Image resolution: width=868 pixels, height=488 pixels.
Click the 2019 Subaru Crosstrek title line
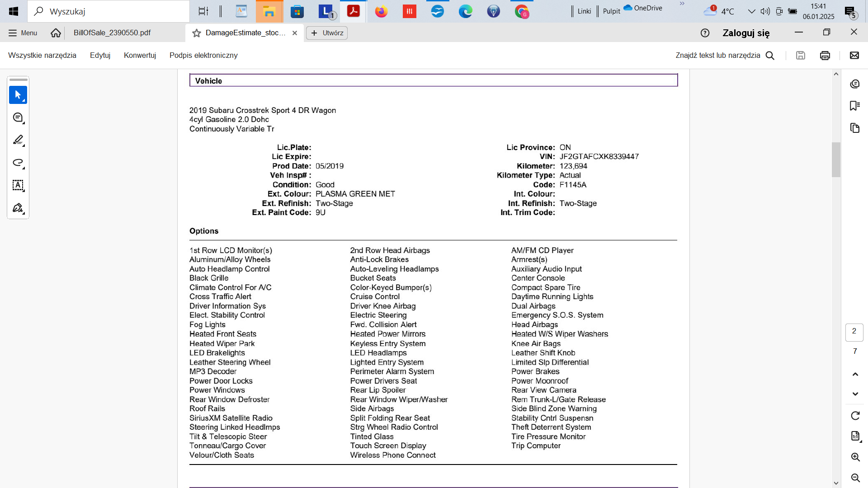tap(263, 110)
